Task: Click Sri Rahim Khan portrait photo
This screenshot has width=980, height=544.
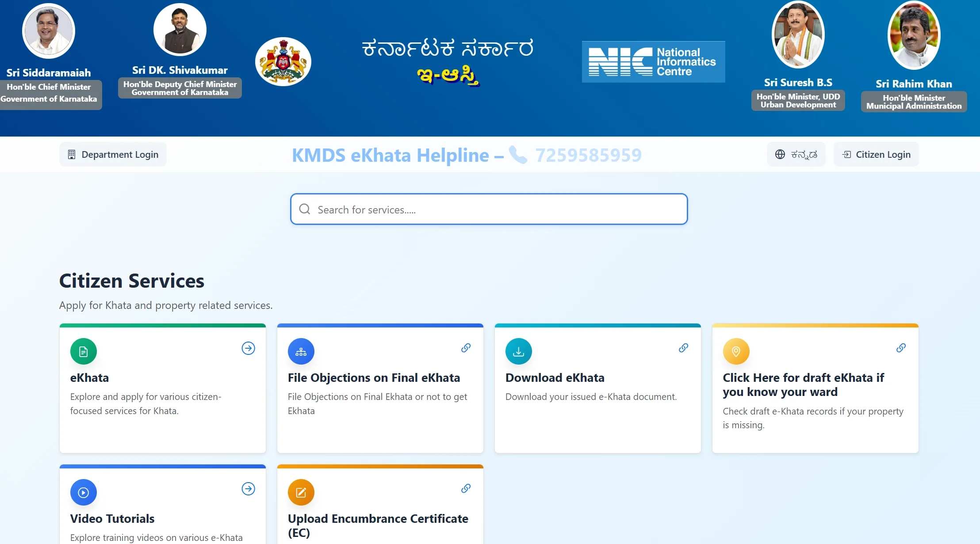Action: click(x=914, y=35)
